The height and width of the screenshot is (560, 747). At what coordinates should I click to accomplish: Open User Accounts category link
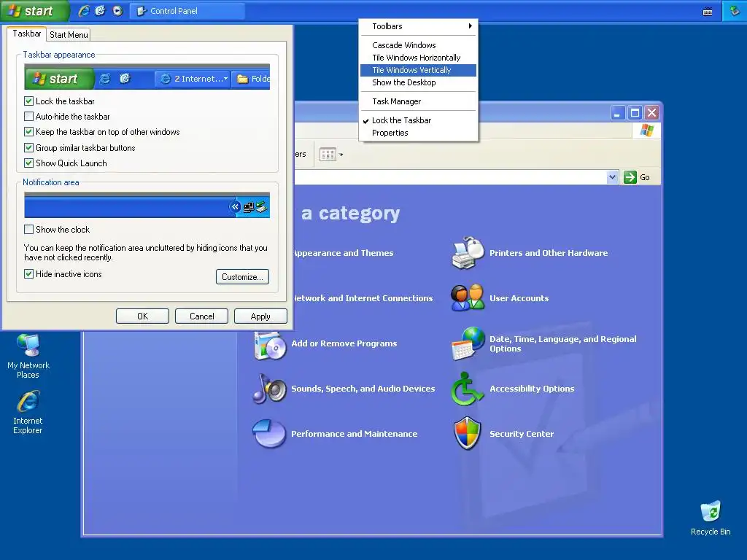tap(519, 298)
